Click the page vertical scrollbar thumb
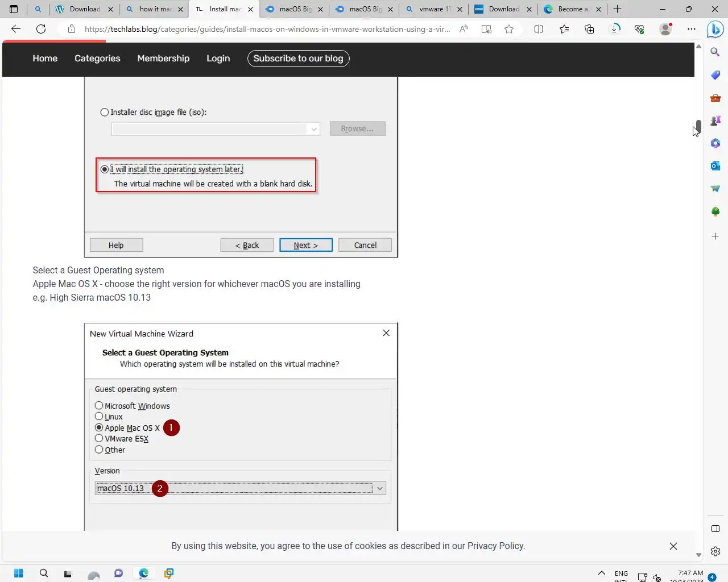The height and width of the screenshot is (582, 728). tap(698, 126)
